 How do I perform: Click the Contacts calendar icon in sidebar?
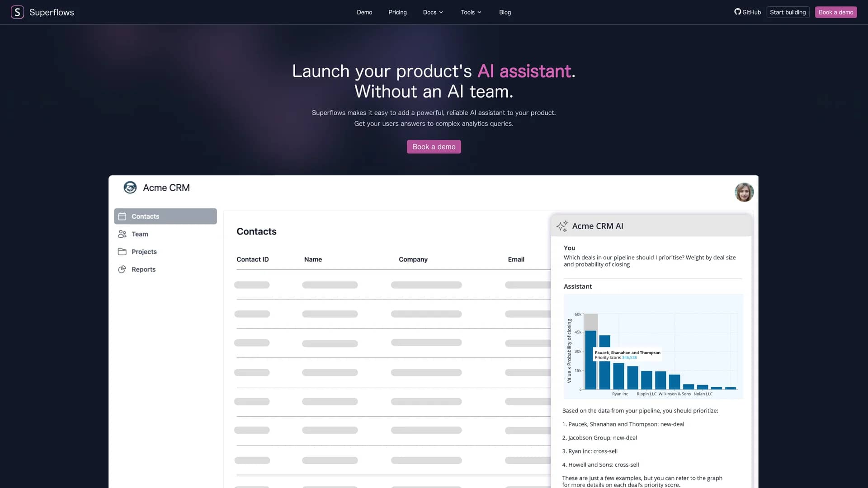click(122, 216)
